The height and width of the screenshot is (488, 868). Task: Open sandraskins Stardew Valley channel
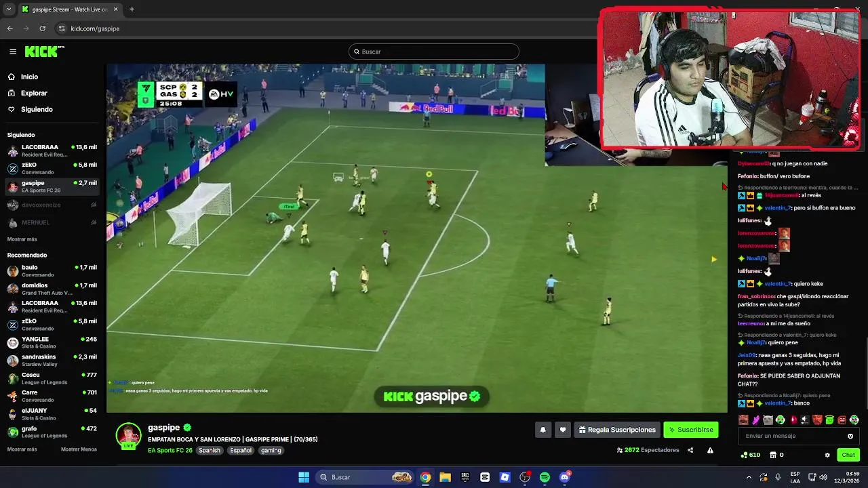tap(52, 360)
